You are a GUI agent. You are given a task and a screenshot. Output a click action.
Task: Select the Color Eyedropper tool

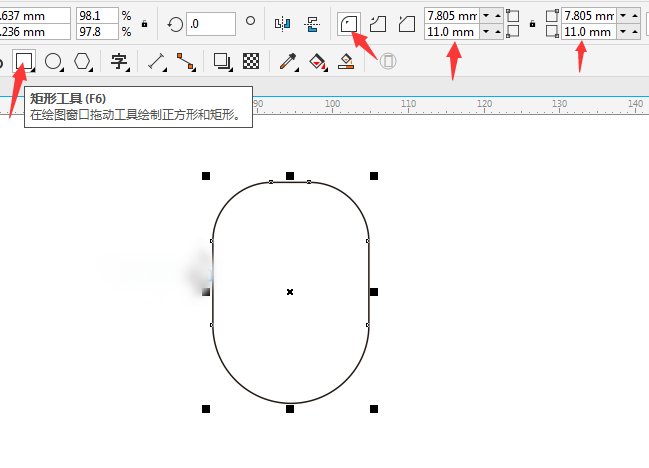(289, 62)
